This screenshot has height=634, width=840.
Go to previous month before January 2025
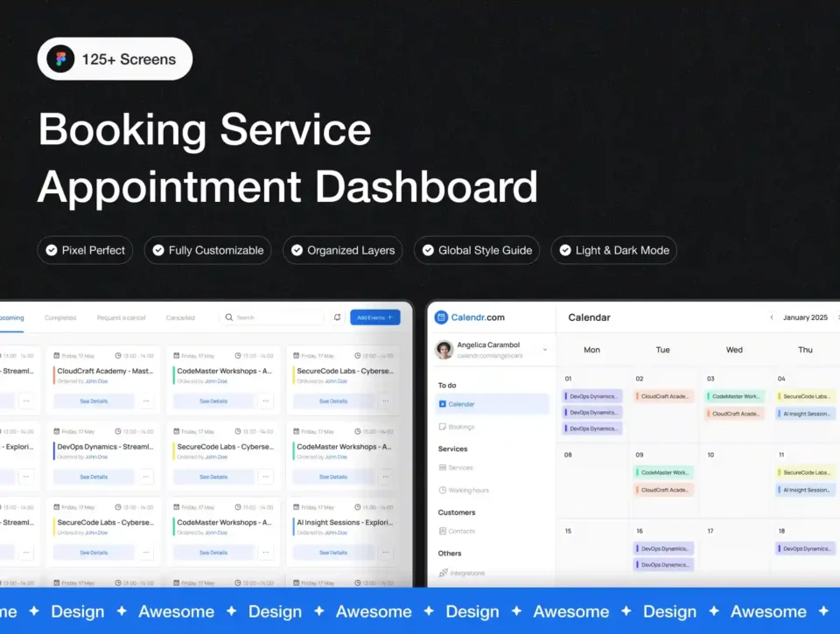pos(772,317)
